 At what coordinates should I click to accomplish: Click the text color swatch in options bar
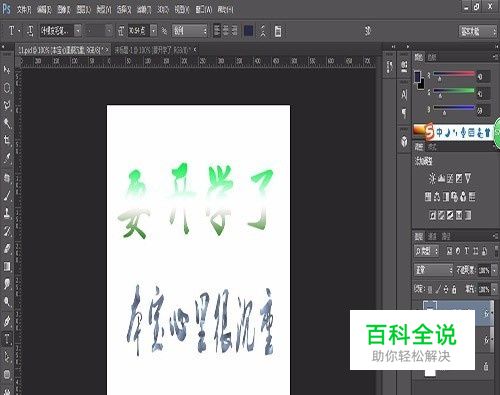[248, 31]
